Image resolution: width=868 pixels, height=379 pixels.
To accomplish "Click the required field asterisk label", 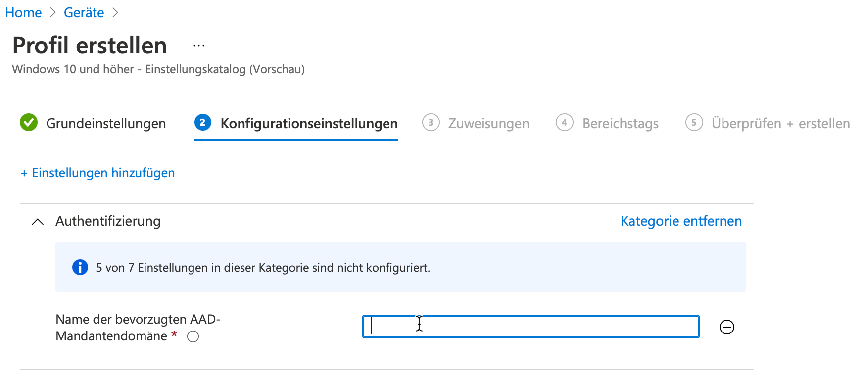I will 174,336.
